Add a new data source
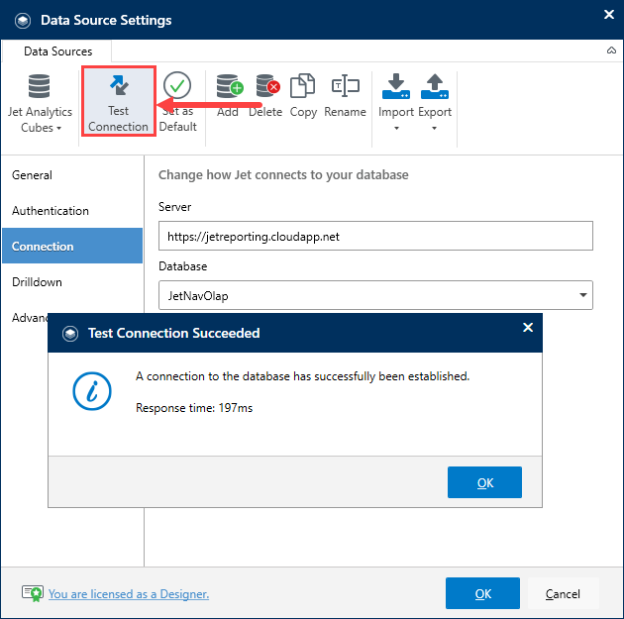624x619 pixels. 229,96
